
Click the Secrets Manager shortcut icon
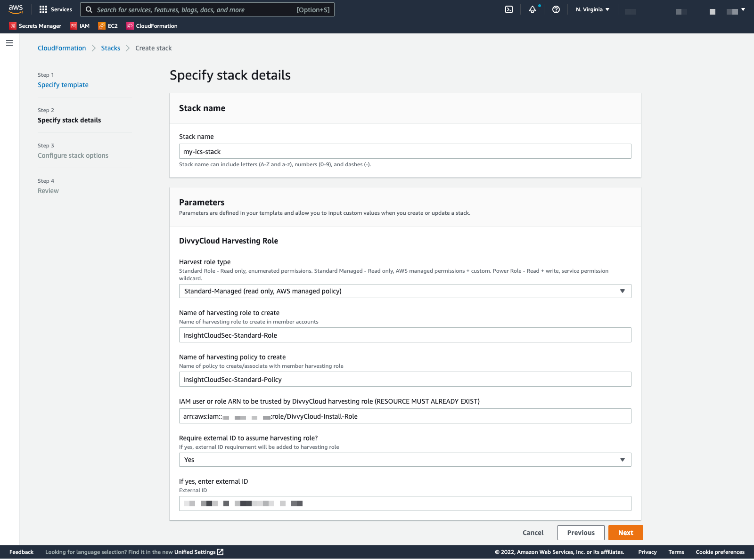tap(13, 26)
